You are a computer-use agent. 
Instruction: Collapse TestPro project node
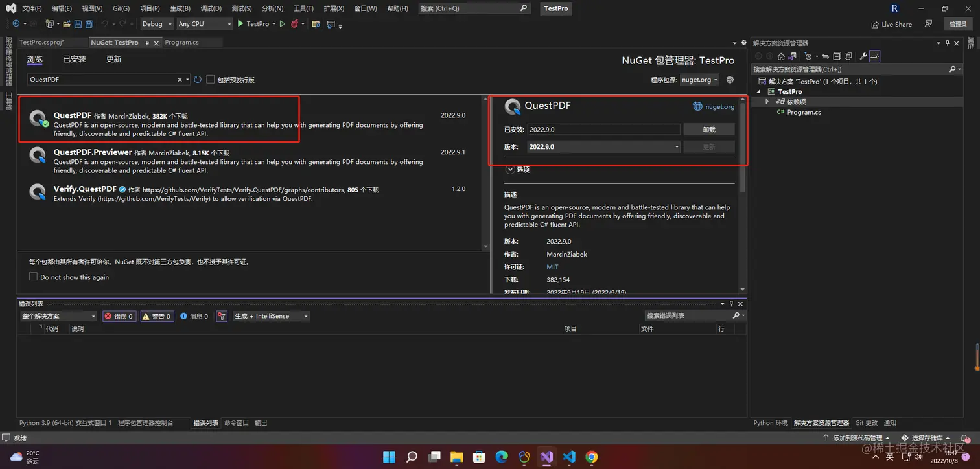(x=758, y=91)
